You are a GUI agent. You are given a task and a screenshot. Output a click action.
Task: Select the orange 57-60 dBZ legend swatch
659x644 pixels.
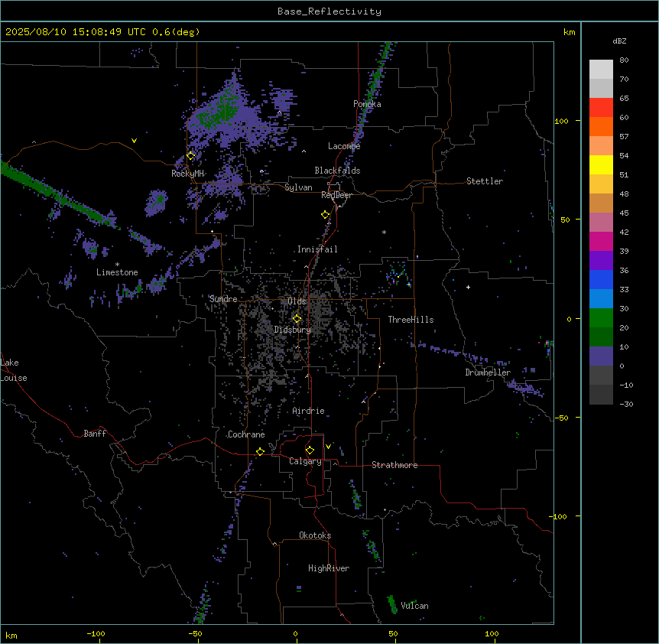point(601,126)
